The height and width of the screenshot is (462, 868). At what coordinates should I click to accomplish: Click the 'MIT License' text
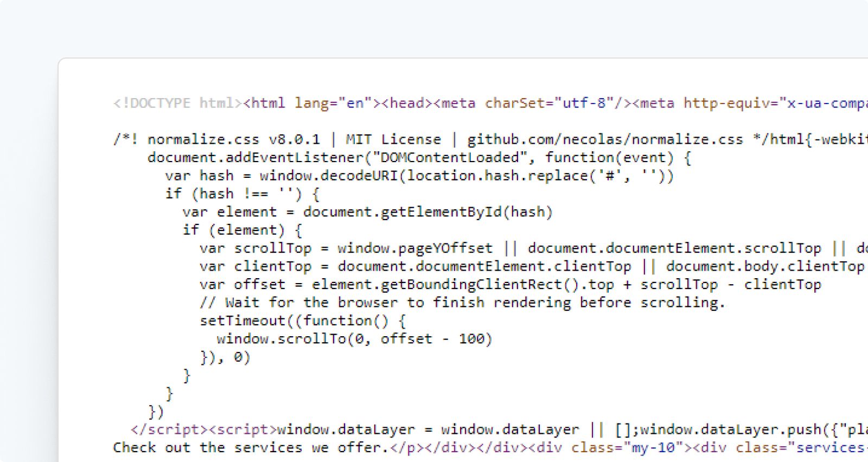tap(393, 139)
